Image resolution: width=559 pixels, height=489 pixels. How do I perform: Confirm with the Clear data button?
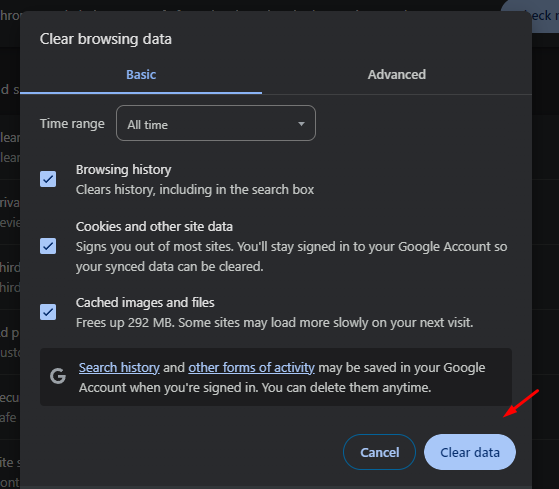tap(470, 452)
